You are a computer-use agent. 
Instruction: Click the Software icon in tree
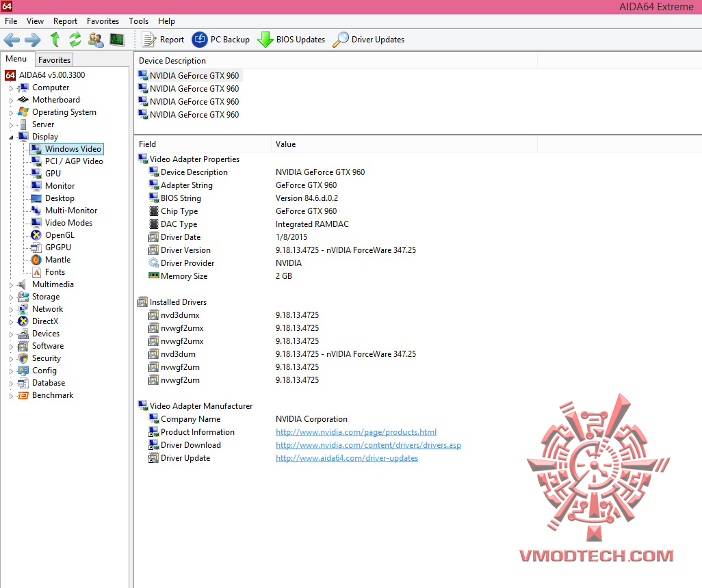click(x=23, y=346)
